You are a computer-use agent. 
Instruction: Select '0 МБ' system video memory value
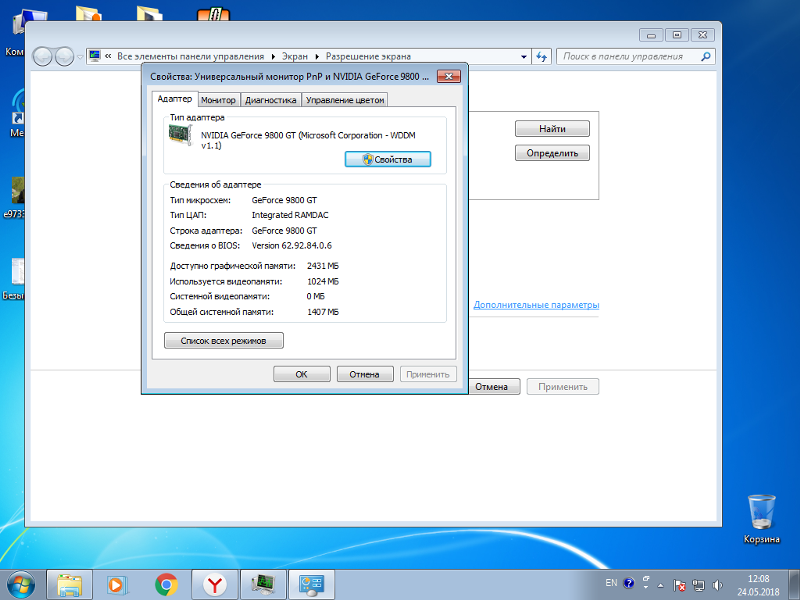pos(315,296)
